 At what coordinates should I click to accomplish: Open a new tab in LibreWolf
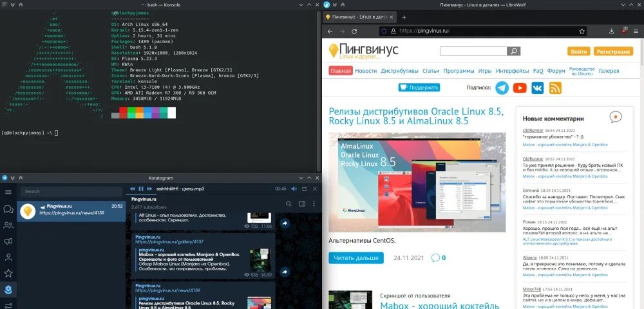click(404, 17)
